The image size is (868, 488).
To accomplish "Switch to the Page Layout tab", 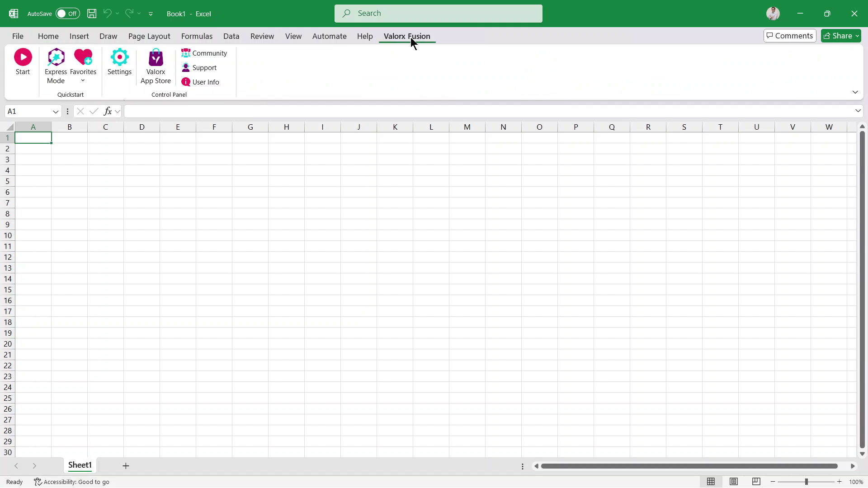I will tap(149, 36).
